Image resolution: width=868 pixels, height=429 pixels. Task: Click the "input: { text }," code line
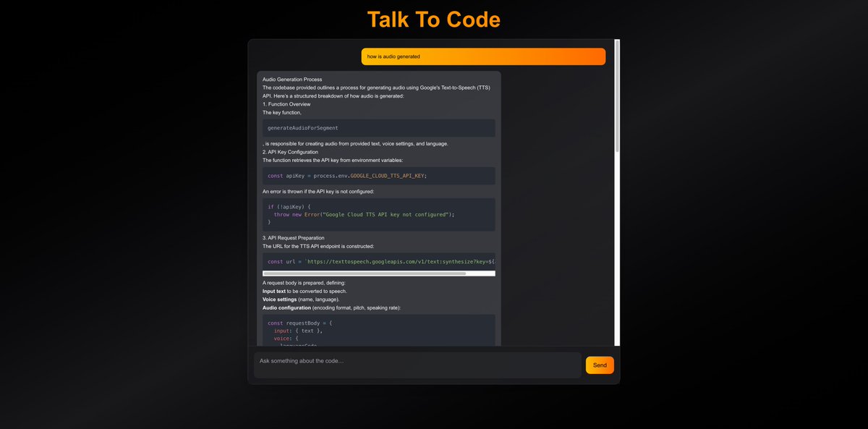[298, 331]
